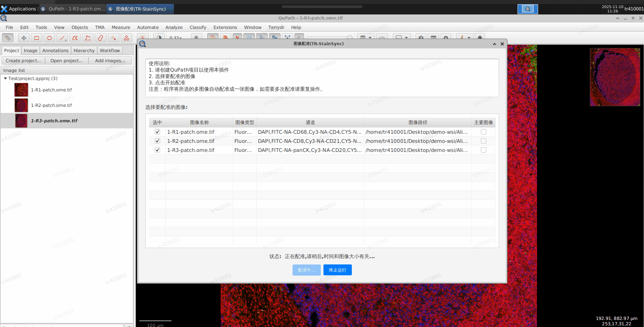Open the Extensions menu
644x327 pixels.
pyautogui.click(x=225, y=27)
